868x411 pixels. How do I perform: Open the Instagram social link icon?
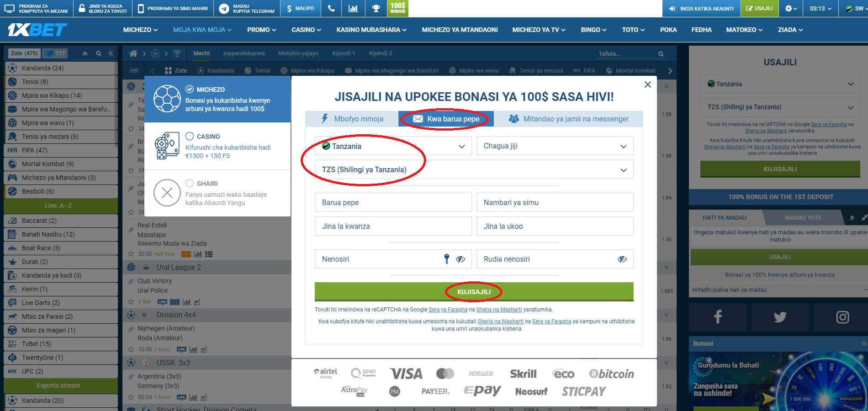point(842,316)
